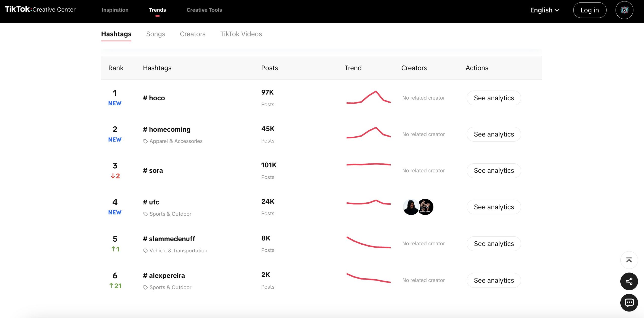Click first ufc creator avatar
Screen dimensions: 644x318
point(411,207)
